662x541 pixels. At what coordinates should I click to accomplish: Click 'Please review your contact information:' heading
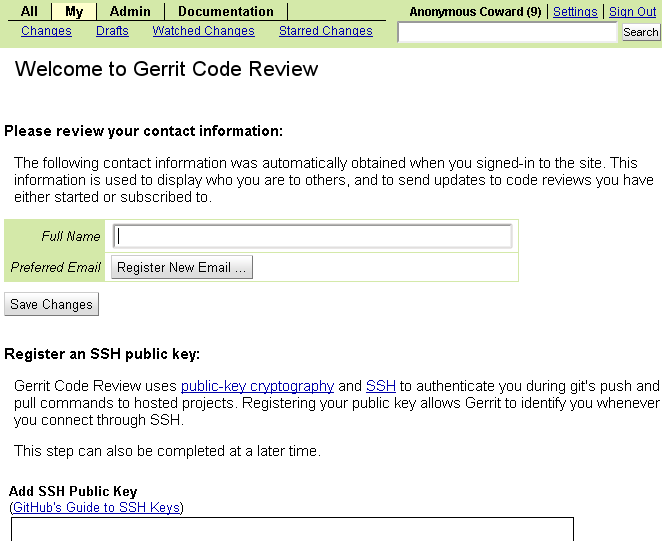point(144,131)
